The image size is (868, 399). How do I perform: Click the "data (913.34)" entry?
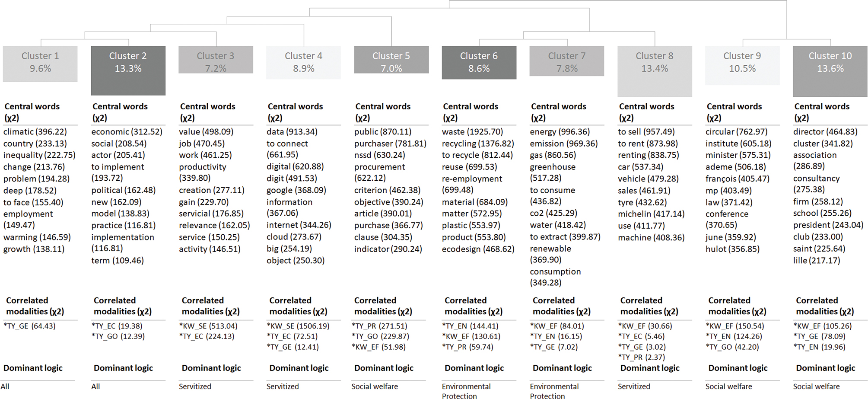click(x=292, y=132)
